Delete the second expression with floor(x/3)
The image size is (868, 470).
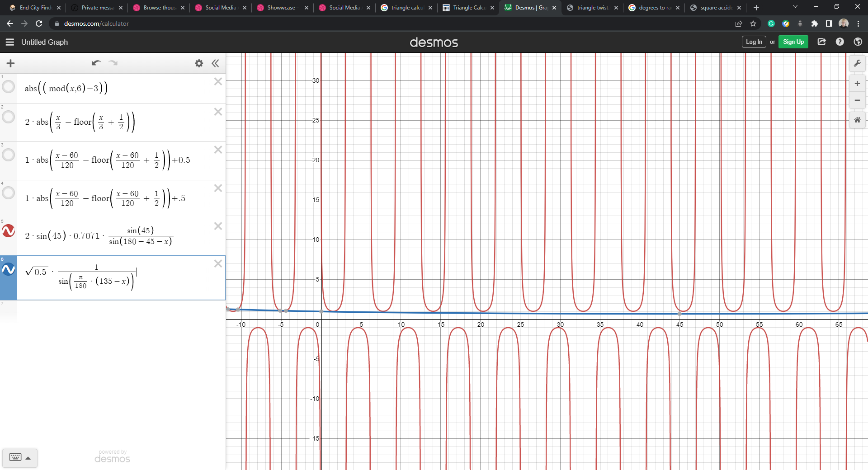tap(218, 112)
